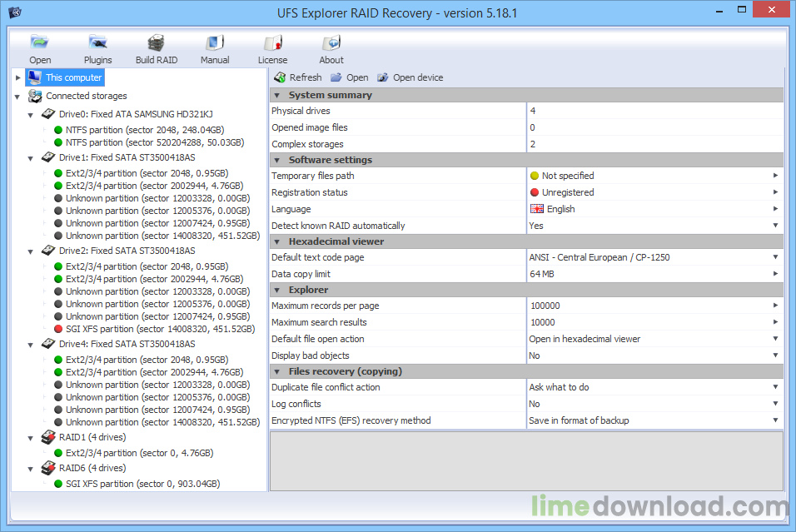Click the Refresh icon in right panel
The image size is (796, 532).
[x=280, y=77]
